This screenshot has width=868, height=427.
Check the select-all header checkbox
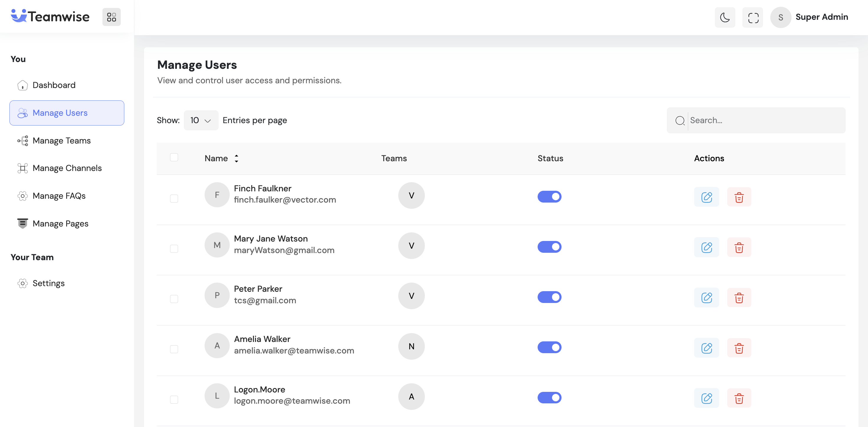[x=174, y=157]
